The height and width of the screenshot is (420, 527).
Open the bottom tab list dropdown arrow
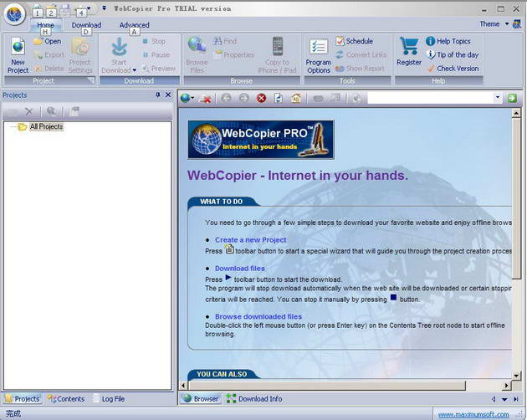[x=504, y=399]
